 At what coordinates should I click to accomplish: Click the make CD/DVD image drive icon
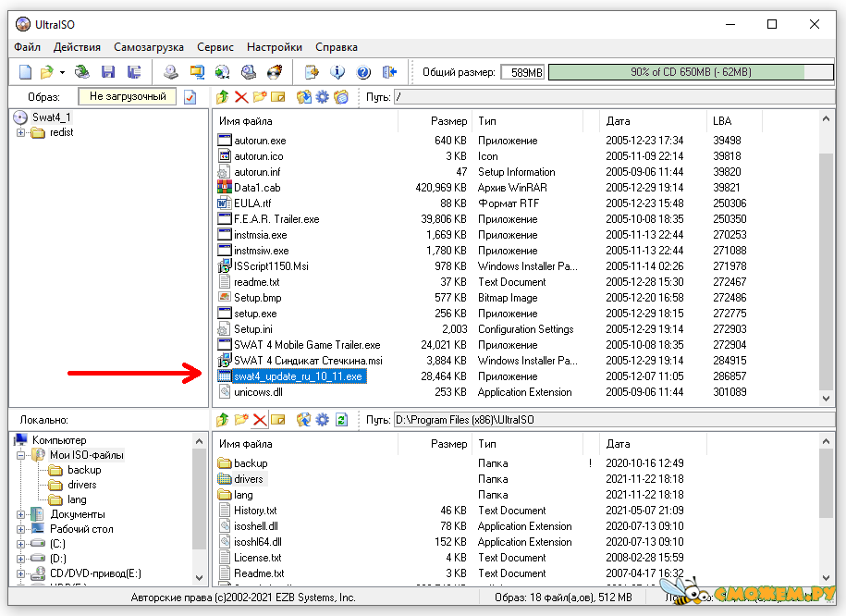coord(171,72)
